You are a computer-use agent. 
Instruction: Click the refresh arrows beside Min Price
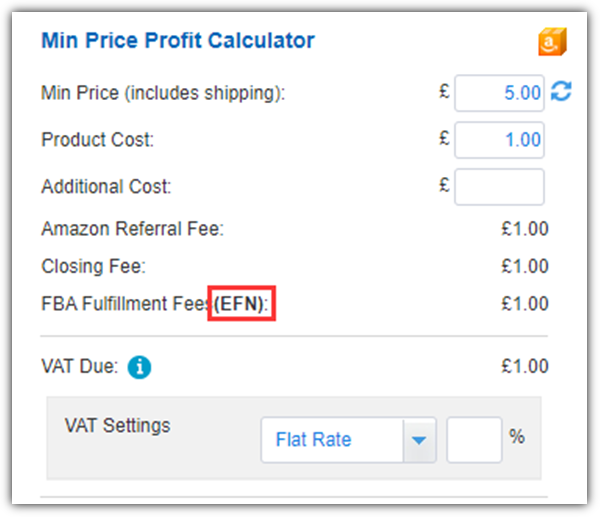pyautogui.click(x=561, y=91)
